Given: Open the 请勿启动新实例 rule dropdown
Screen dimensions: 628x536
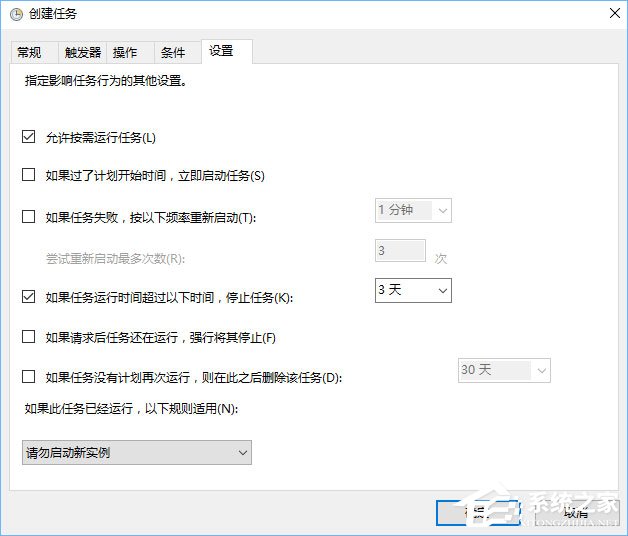Looking at the screenshot, I should (x=137, y=453).
